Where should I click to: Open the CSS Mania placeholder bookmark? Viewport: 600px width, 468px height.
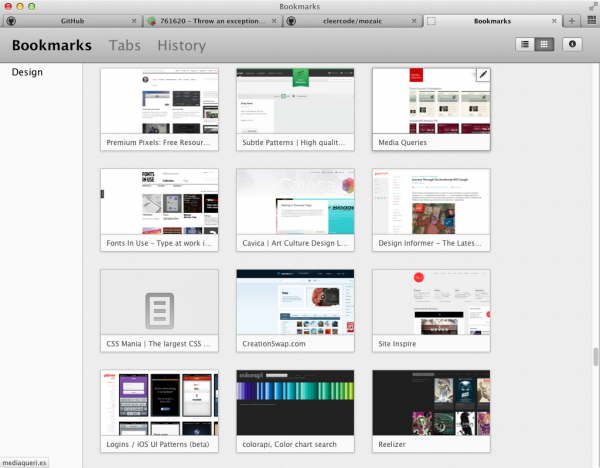pyautogui.click(x=159, y=303)
